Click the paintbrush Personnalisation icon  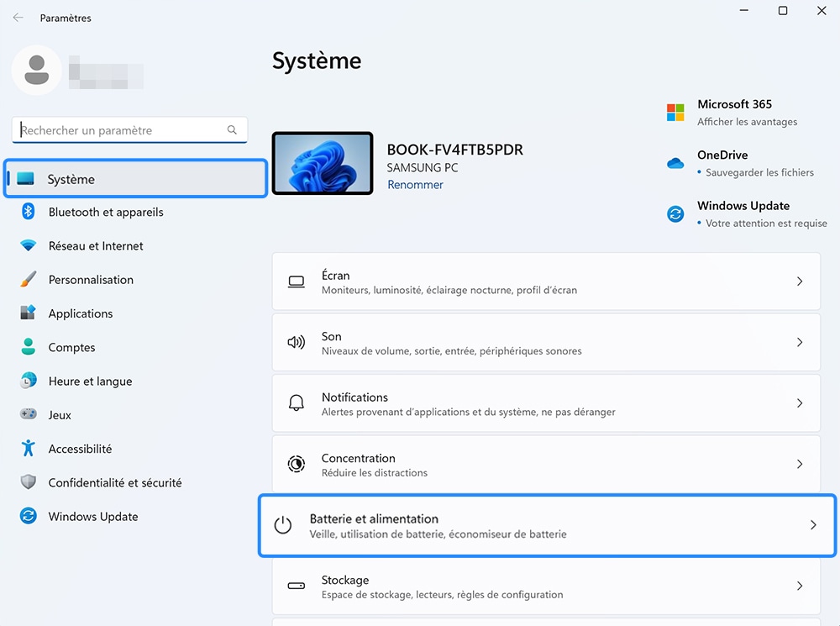(28, 279)
